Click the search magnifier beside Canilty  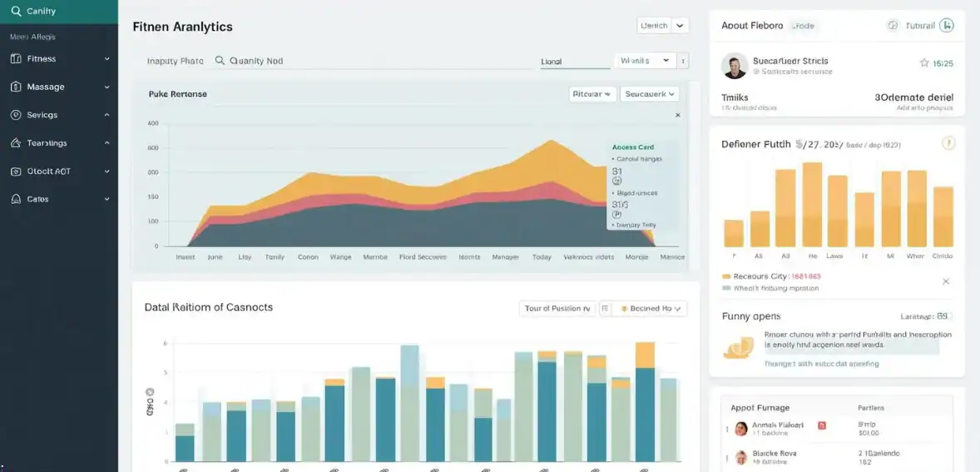(16, 11)
